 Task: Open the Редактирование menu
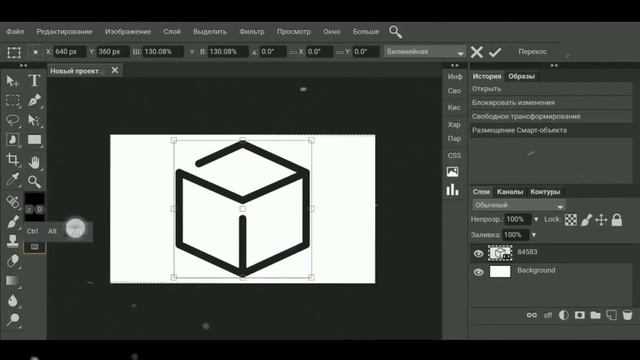click(x=64, y=31)
